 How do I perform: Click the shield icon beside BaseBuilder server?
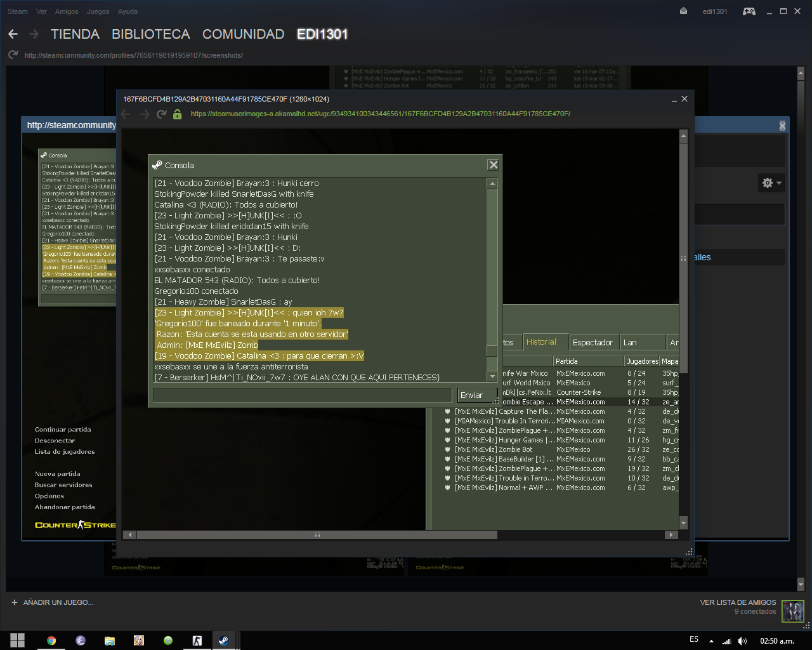click(447, 459)
